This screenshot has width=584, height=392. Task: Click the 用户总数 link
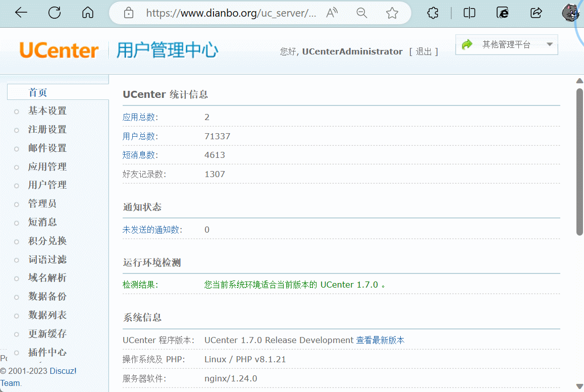tap(138, 136)
